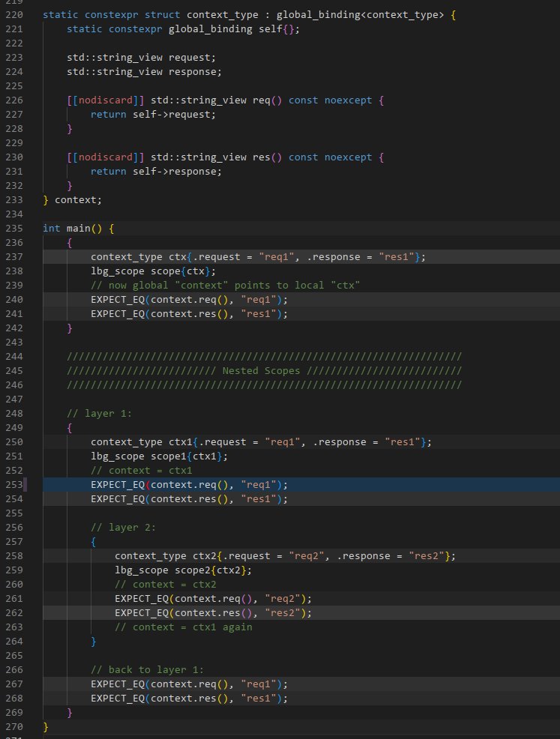Click 'context.res()' on line 268
This screenshot has height=739, width=560.
coord(190,698)
